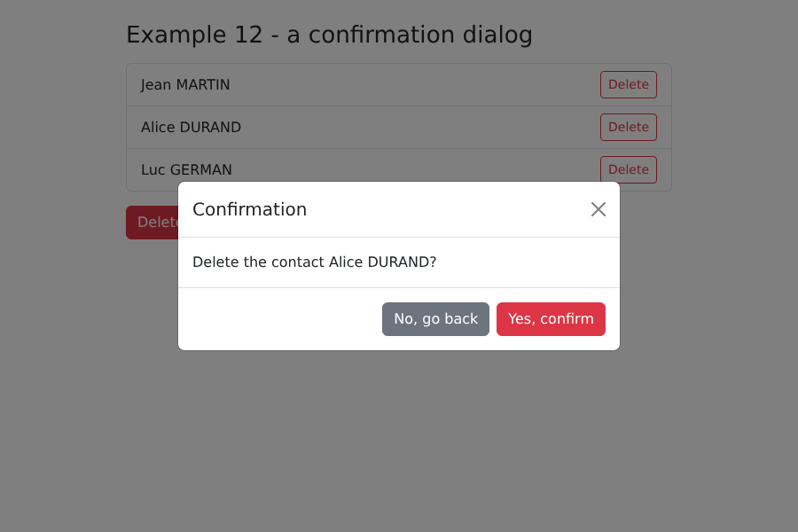Image resolution: width=798 pixels, height=532 pixels.
Task: Click Delete next to Luc GERMAN
Action: 629,169
